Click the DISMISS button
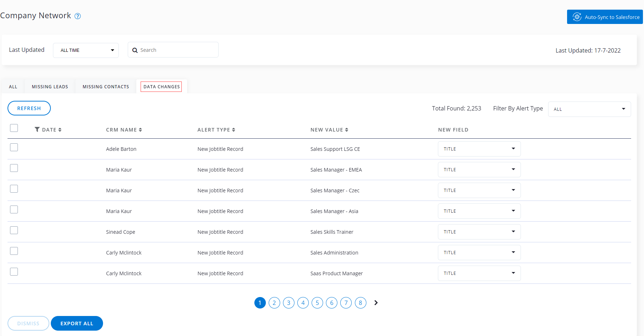This screenshot has width=644, height=336. 28,323
